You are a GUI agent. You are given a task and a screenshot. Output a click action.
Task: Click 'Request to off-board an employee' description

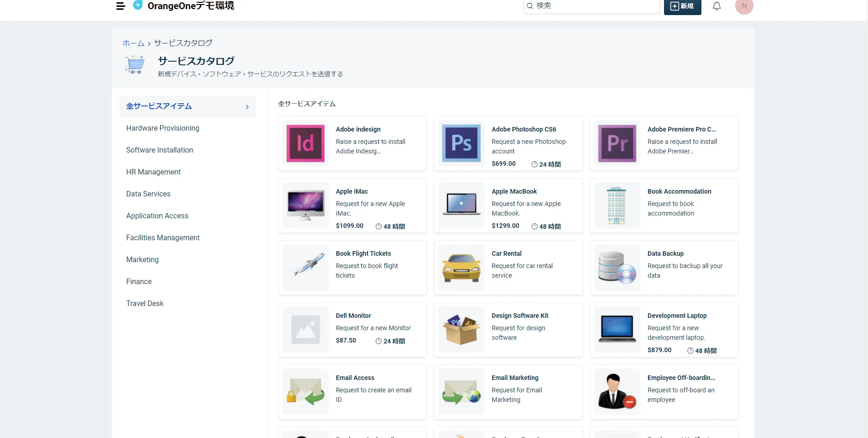[681, 395]
